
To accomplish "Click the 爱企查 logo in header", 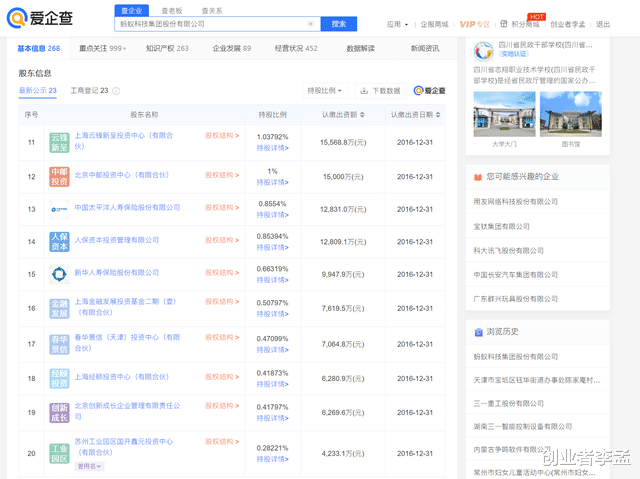I will point(40,18).
